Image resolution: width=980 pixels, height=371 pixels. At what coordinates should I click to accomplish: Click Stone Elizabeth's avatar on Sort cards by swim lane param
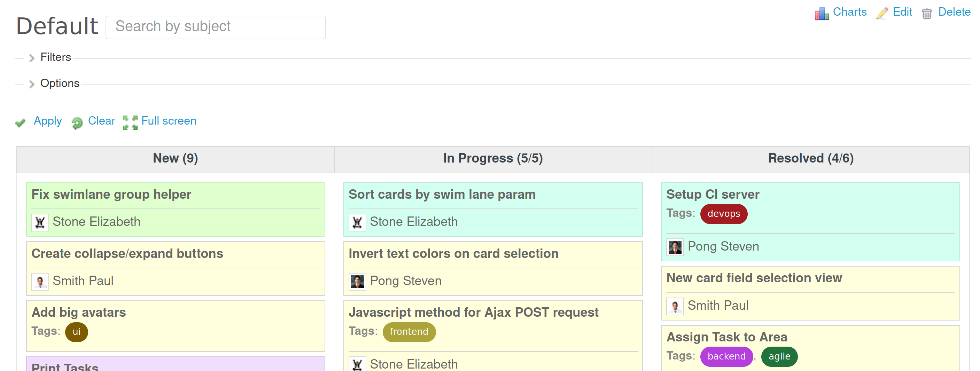click(357, 222)
